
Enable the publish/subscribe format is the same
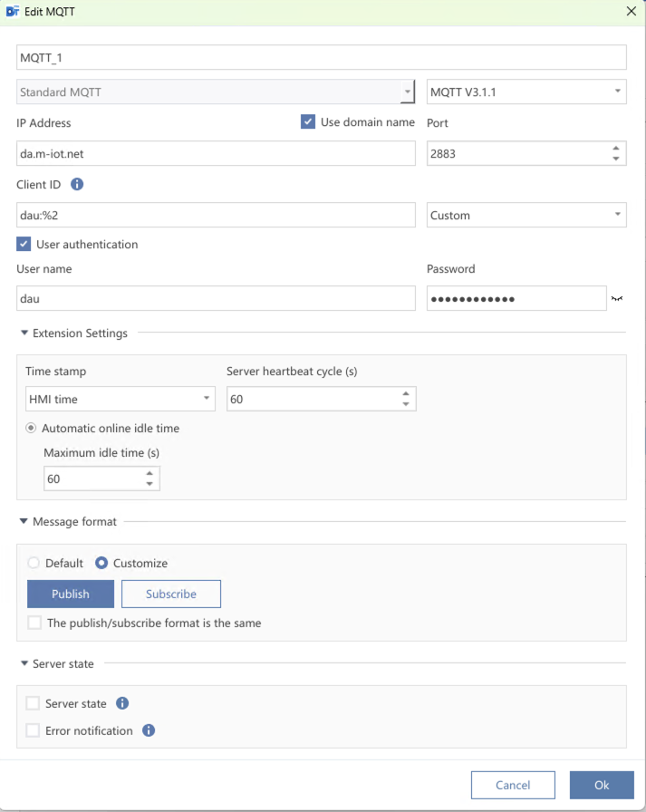pyautogui.click(x=34, y=623)
